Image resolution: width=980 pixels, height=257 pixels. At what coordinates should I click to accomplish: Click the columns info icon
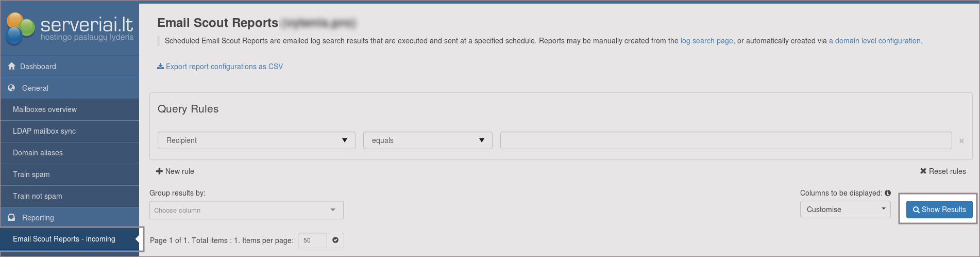click(888, 193)
